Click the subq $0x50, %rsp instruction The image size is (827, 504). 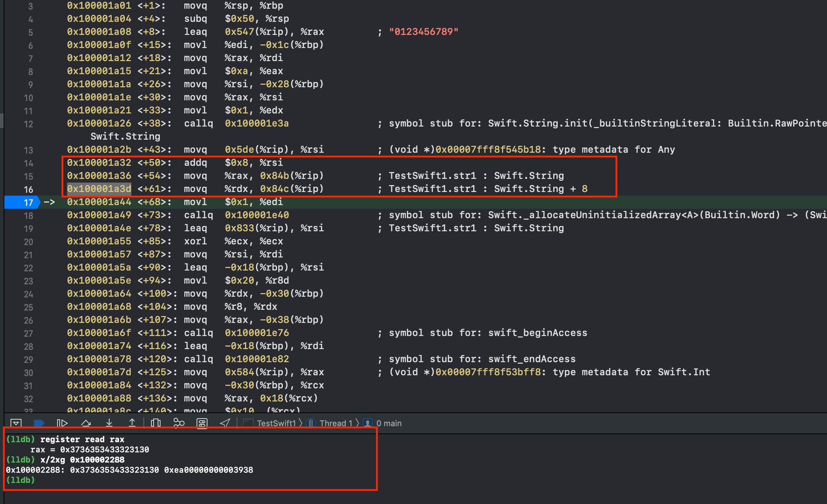236,19
